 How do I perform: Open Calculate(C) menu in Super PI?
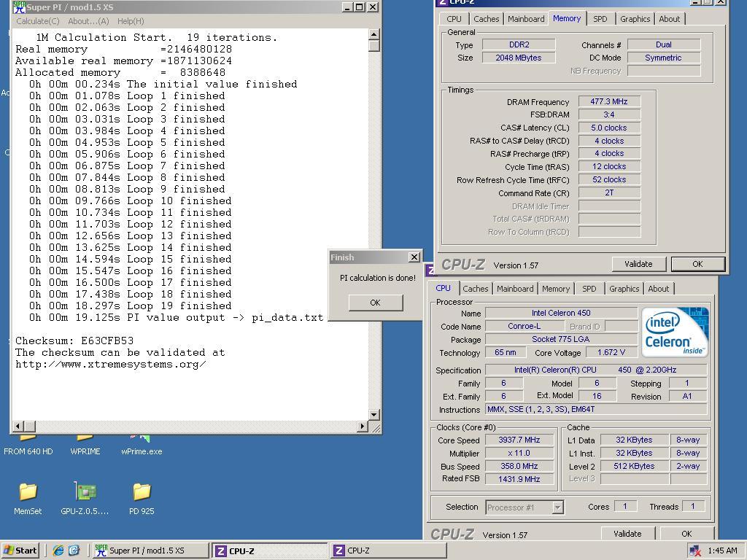(x=38, y=21)
